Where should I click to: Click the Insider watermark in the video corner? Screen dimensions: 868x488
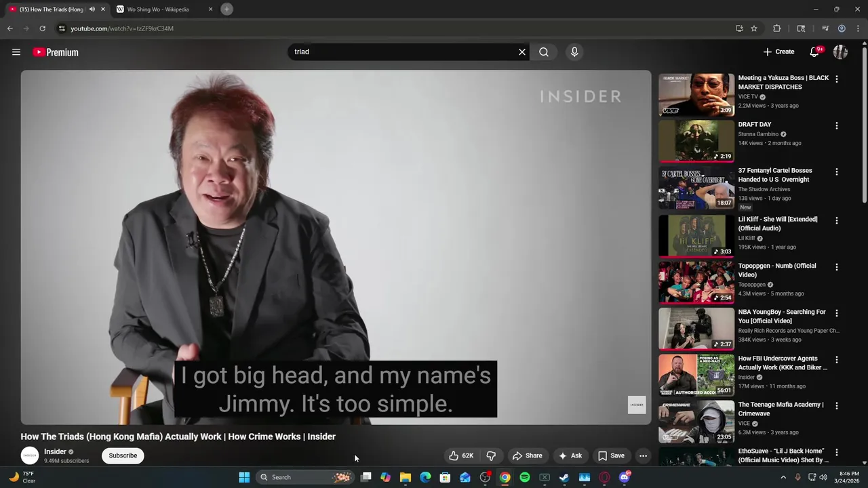coord(637,405)
